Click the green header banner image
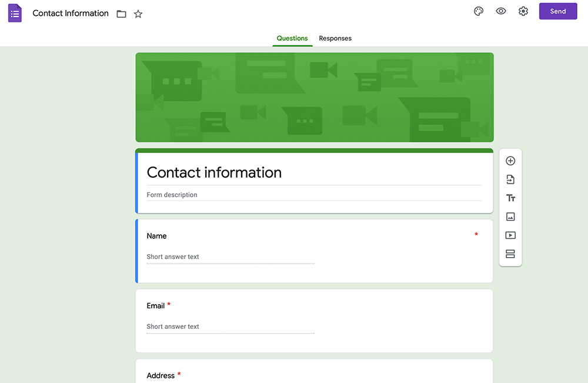This screenshot has height=383, width=588. pos(314,98)
